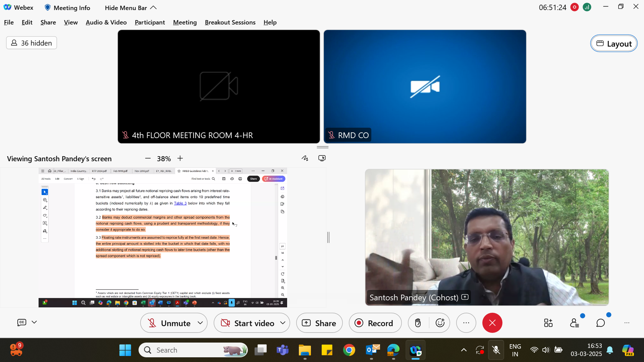This screenshot has height=362, width=644.
Task: Open Google Chrome from taskbar
Action: click(349, 350)
